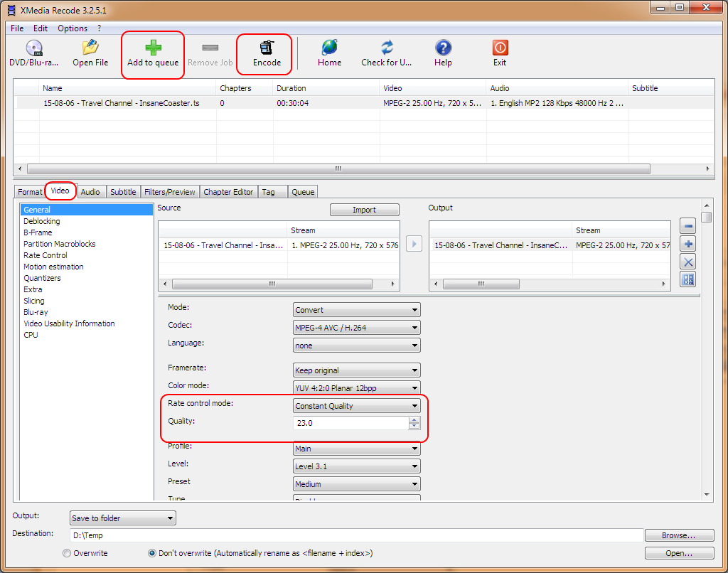
Task: Select the Don't overwrite radio option
Action: pos(152,553)
